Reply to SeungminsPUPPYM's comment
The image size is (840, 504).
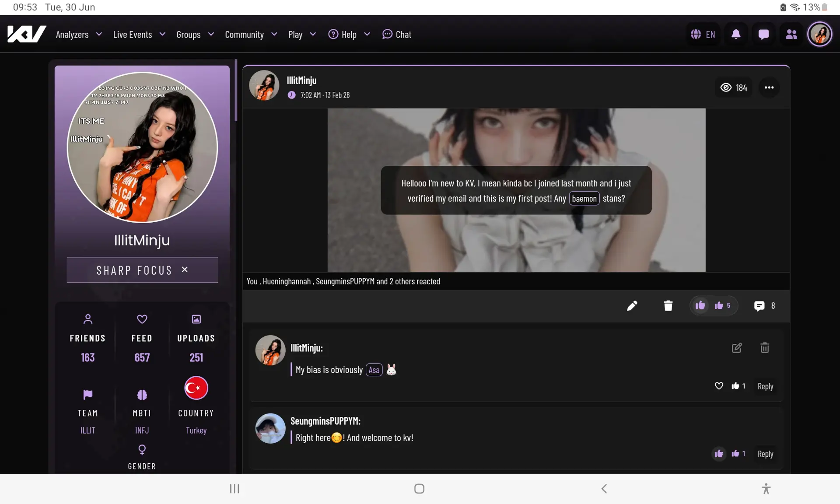click(765, 454)
